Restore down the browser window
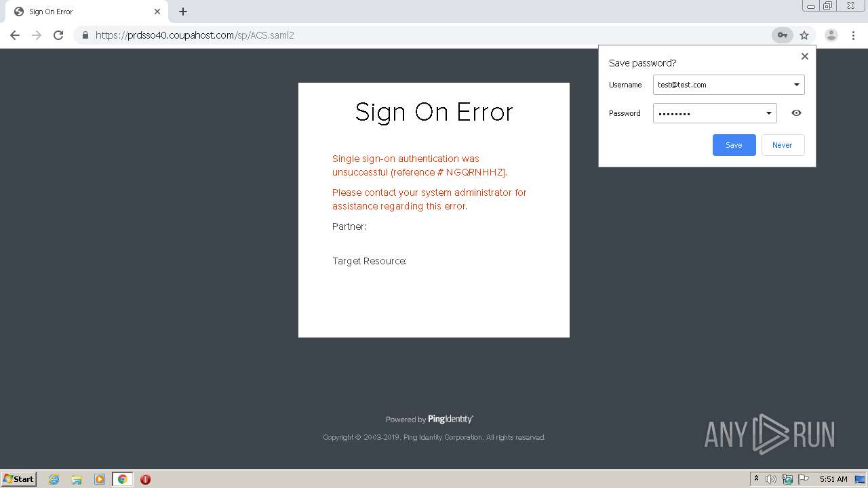868x488 pixels. 828,6
